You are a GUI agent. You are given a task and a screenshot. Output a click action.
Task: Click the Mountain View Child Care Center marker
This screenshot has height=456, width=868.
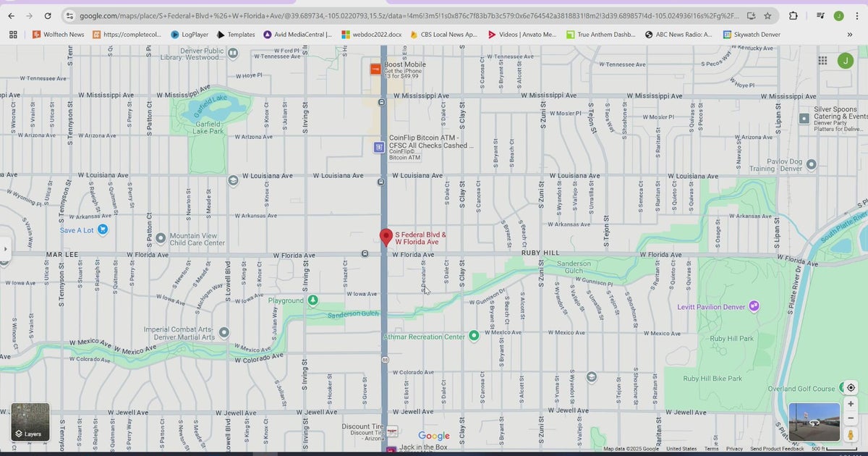pyautogui.click(x=159, y=237)
